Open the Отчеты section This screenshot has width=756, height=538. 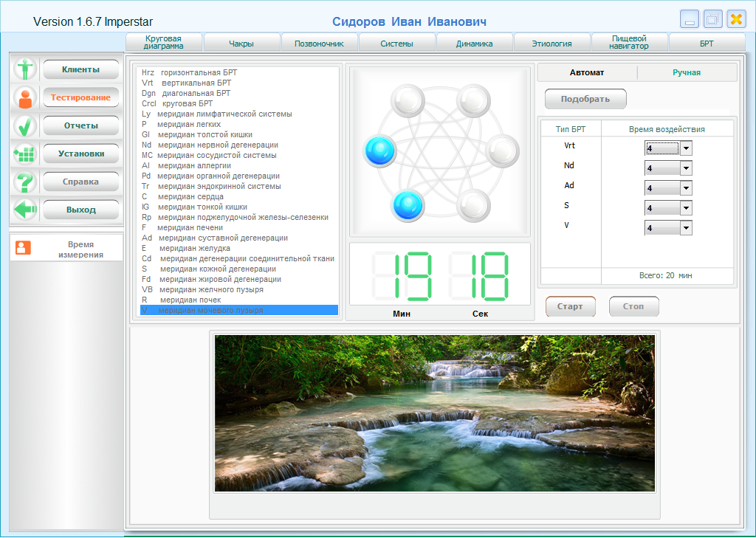81,125
